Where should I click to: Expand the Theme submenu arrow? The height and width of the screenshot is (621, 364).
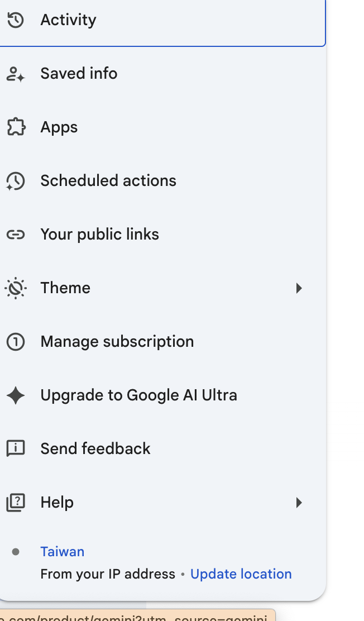[299, 288]
